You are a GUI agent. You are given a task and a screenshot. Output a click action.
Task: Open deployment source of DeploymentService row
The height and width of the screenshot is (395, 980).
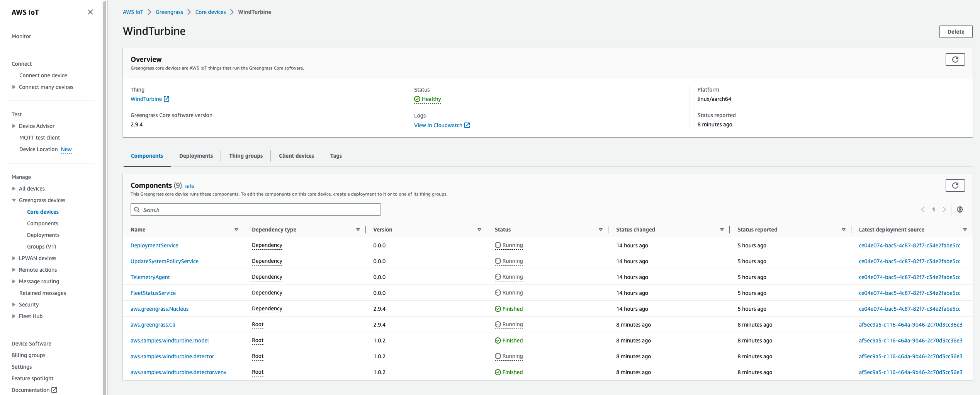[x=909, y=245]
